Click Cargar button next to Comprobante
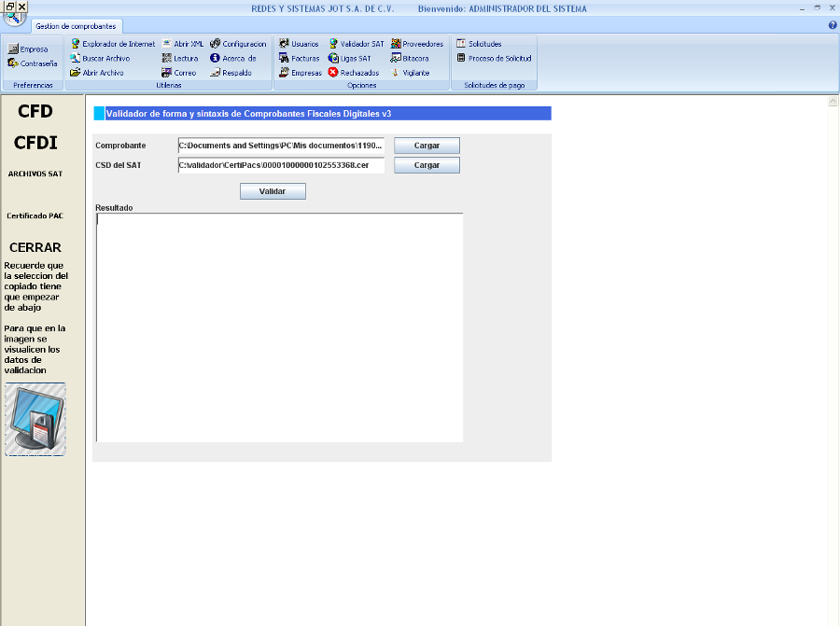840x626 pixels. pyautogui.click(x=427, y=146)
